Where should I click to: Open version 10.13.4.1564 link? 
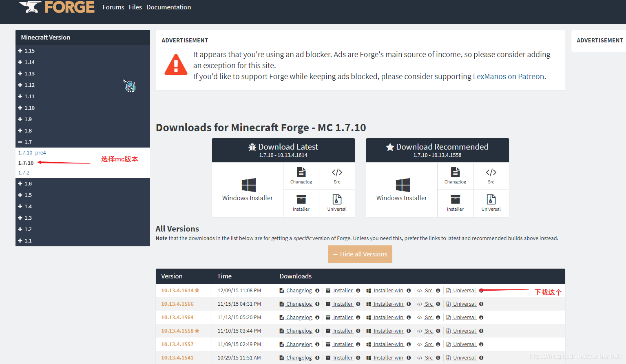(x=177, y=318)
